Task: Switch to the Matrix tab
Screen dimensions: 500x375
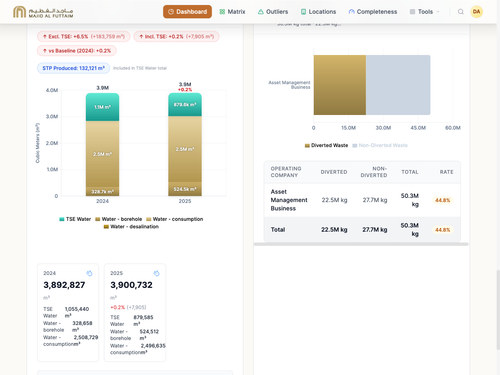Action: pyautogui.click(x=232, y=12)
